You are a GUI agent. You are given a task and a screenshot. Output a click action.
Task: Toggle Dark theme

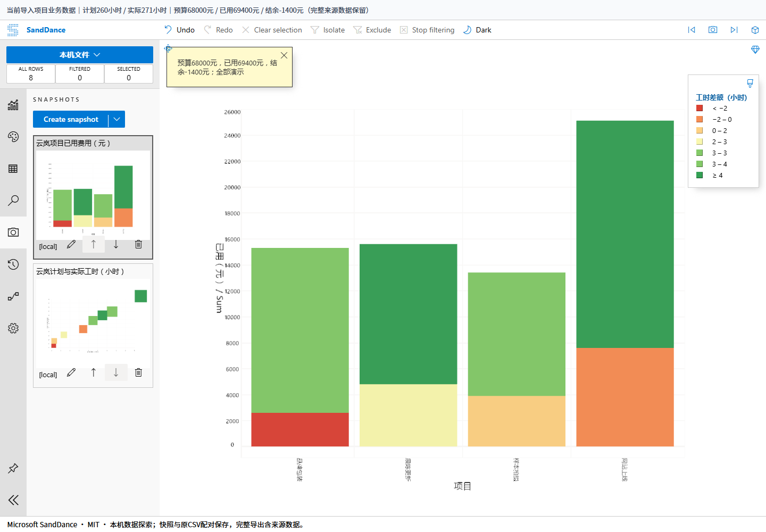click(477, 30)
